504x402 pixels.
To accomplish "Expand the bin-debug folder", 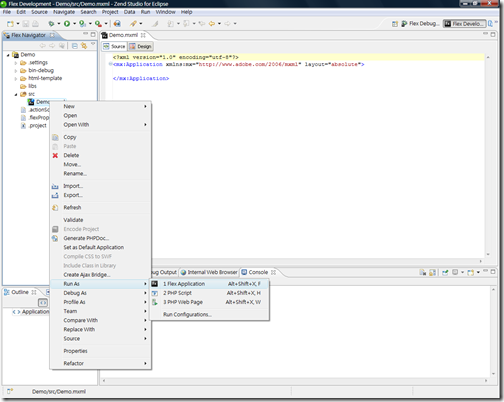I will [16, 71].
